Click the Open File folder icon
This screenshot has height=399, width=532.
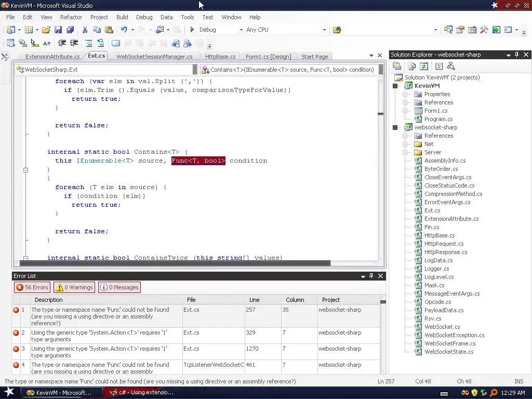click(46, 30)
